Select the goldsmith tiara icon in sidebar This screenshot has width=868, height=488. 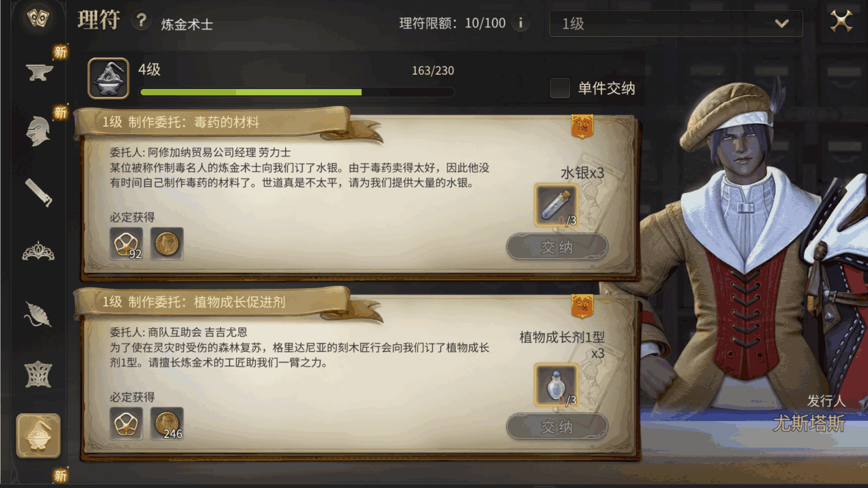(x=38, y=251)
